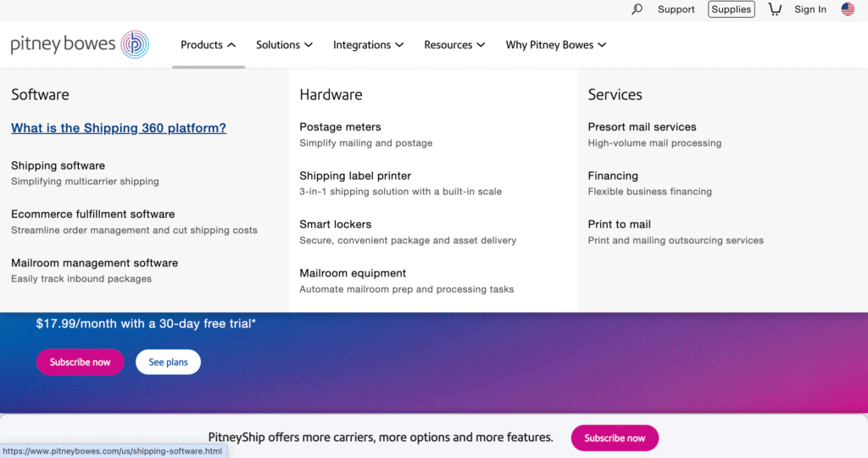
Task: Click '$17.99/month with a 30-day free trial' text
Action: coord(146,323)
